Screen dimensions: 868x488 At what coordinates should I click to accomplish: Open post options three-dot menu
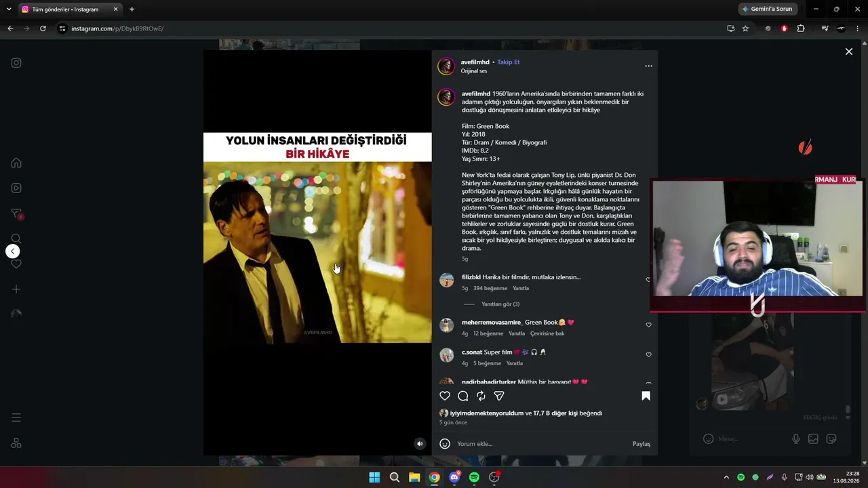coord(648,66)
